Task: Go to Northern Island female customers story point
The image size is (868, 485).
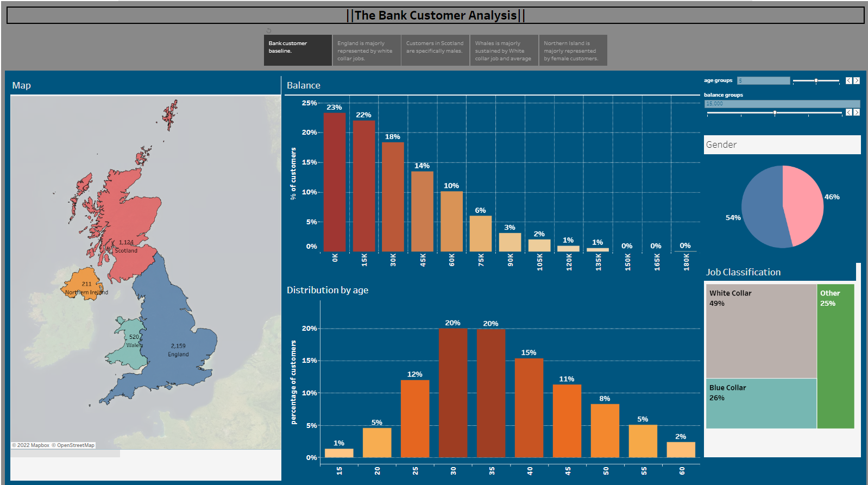Action: click(573, 50)
